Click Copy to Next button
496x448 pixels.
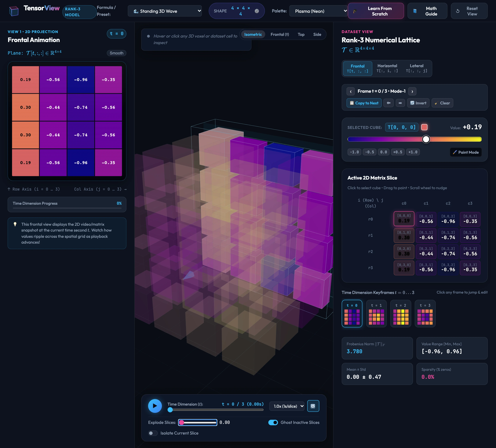[364, 103]
